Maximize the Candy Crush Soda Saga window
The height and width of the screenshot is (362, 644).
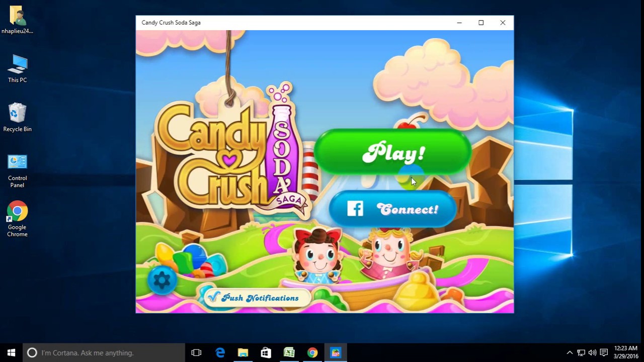pyautogui.click(x=481, y=23)
